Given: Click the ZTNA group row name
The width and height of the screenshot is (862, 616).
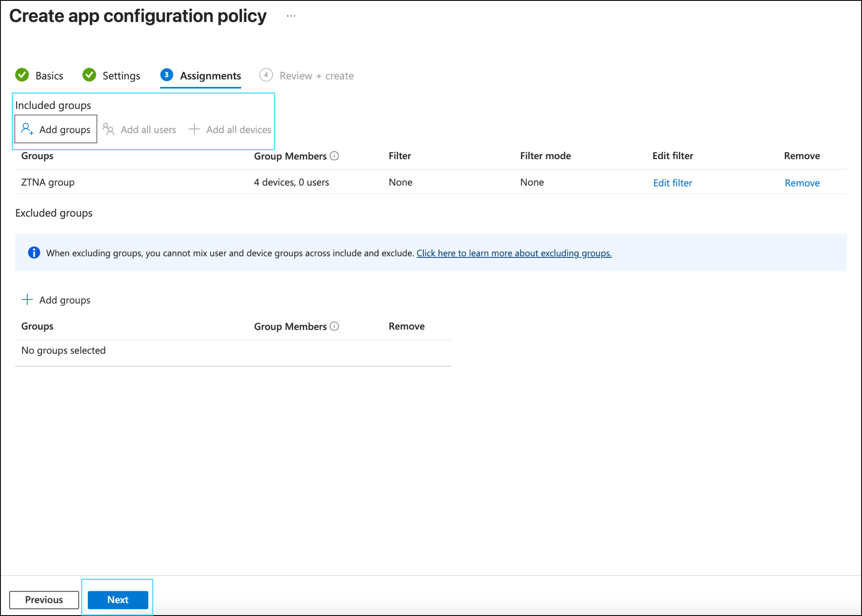Looking at the screenshot, I should click(48, 182).
